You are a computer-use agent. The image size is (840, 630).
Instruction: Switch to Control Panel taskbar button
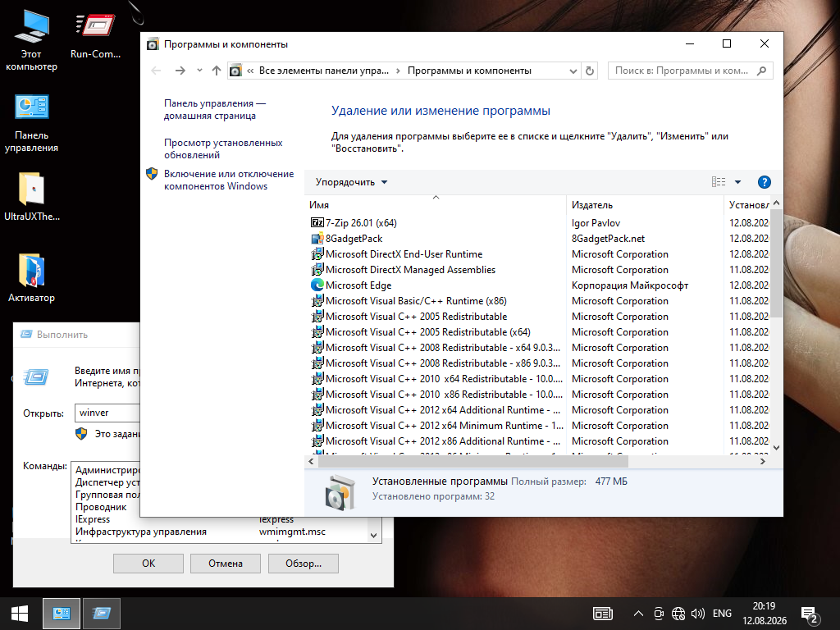coord(62,614)
